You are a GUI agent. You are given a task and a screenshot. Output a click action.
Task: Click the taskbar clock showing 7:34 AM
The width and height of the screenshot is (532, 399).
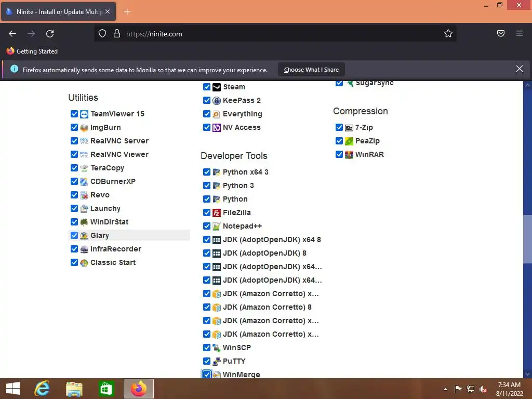509,389
